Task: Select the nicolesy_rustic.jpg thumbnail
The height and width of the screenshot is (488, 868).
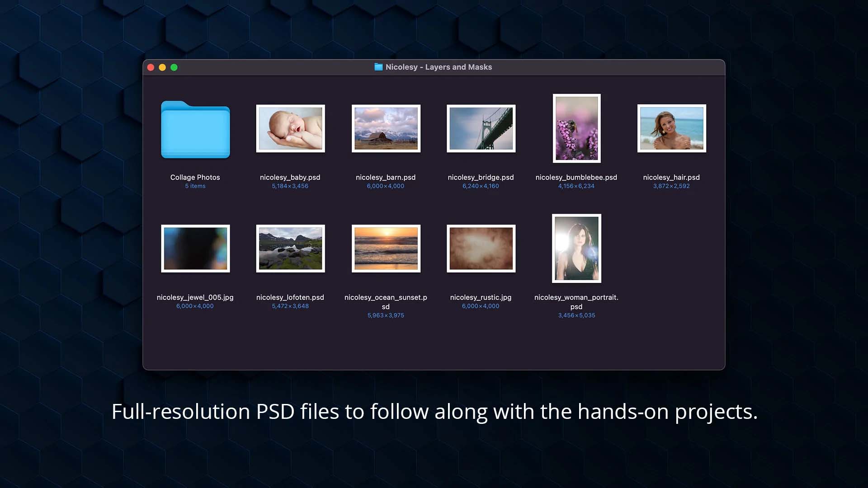Action: coord(481,249)
